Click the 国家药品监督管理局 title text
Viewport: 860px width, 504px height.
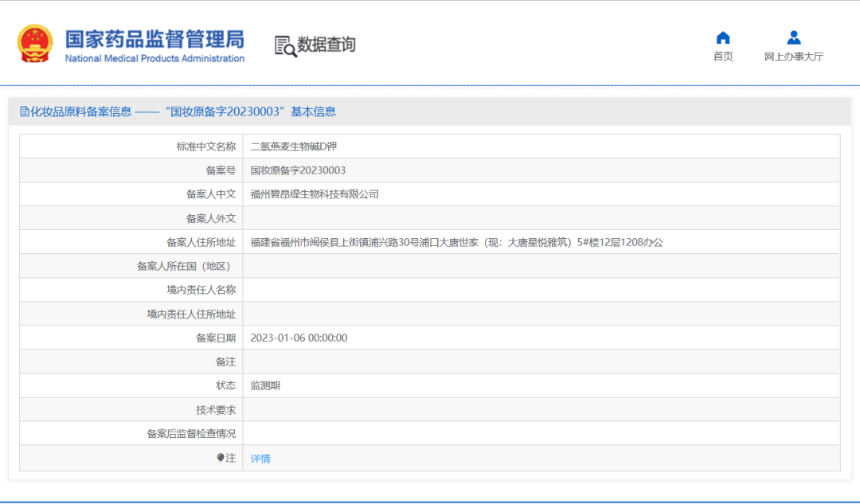click(x=154, y=40)
